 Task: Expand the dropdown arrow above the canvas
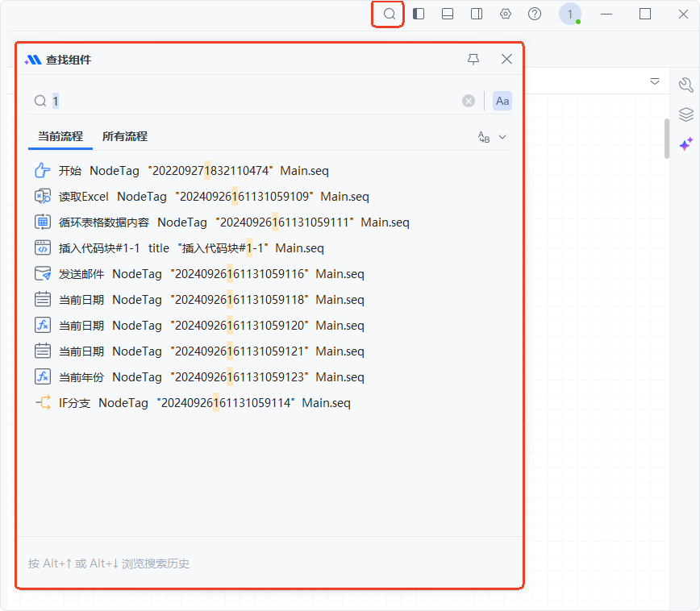tap(655, 81)
